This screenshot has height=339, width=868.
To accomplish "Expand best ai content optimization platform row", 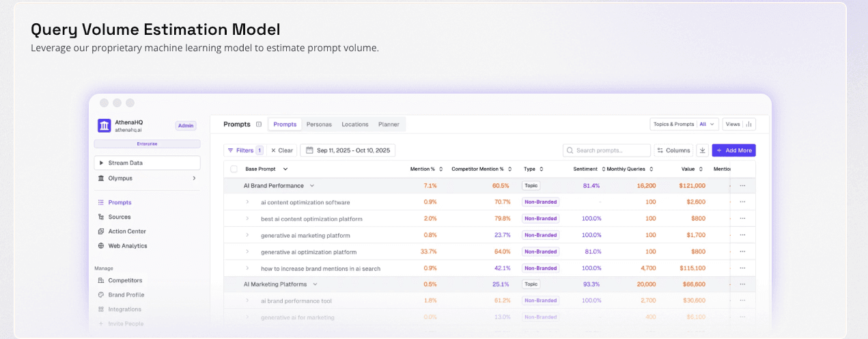I will (248, 219).
